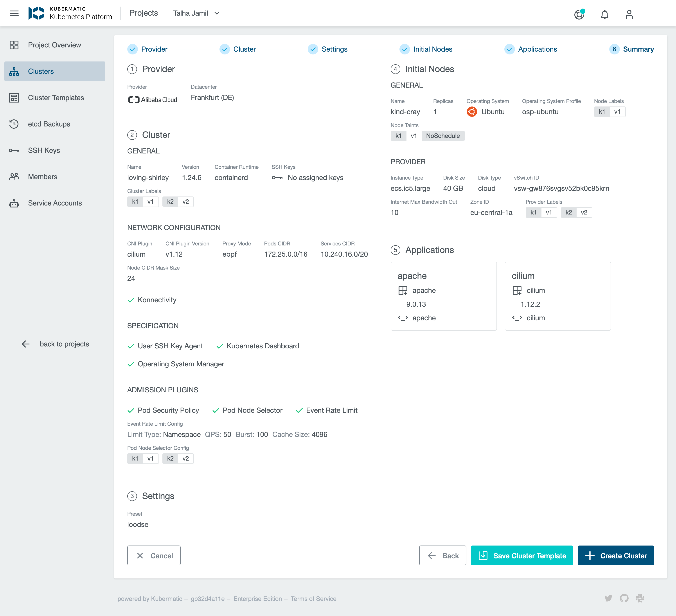Jump to the Applications wizard step

tap(531, 49)
